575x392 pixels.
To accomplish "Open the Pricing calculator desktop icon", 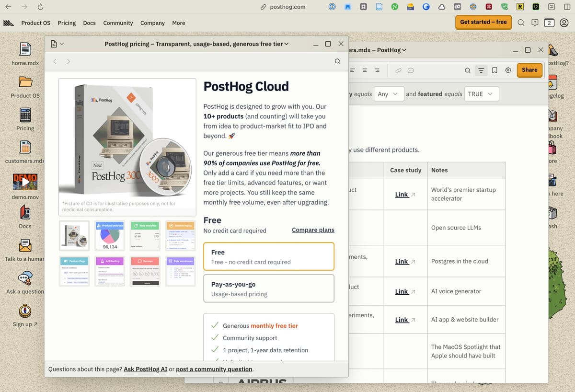I will (25, 116).
